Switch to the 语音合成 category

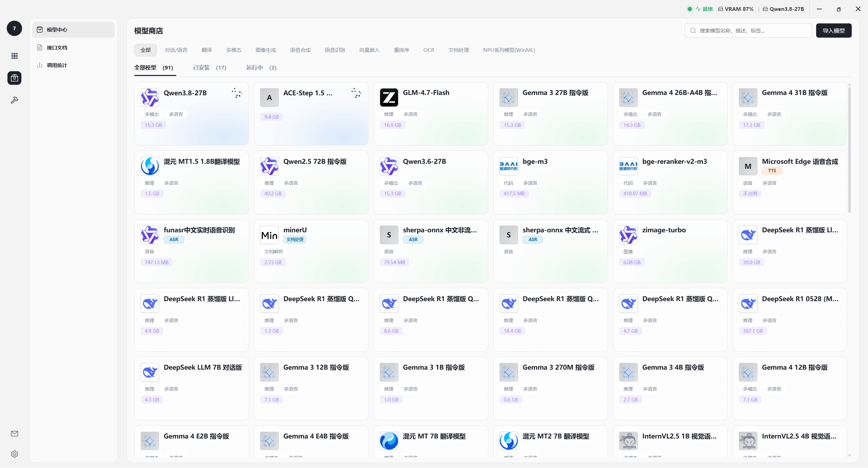pyautogui.click(x=300, y=50)
